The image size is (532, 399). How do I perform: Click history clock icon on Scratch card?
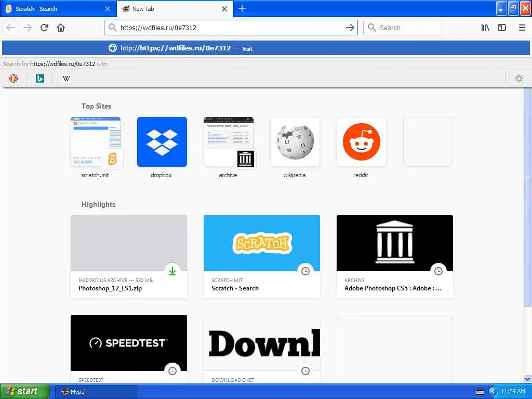[305, 271]
